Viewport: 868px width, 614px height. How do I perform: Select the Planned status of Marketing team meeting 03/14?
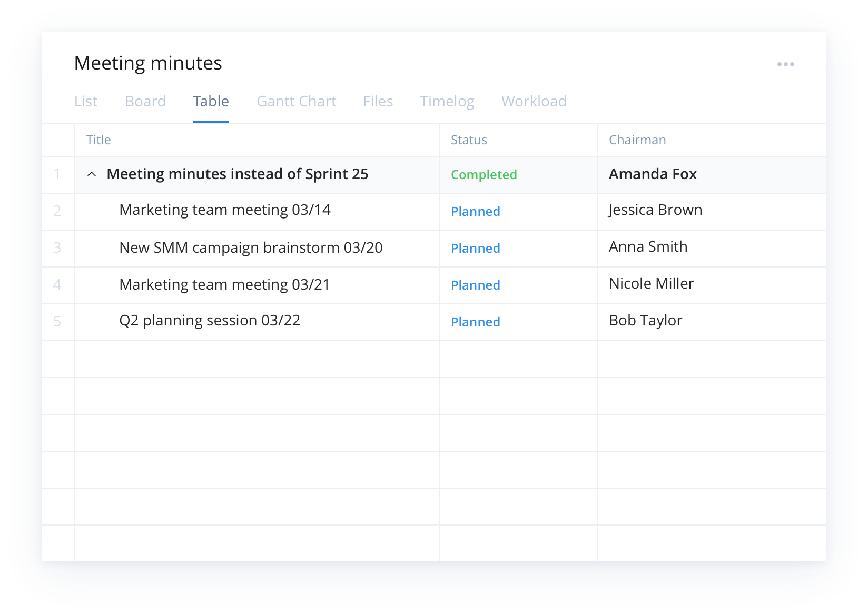pos(475,211)
